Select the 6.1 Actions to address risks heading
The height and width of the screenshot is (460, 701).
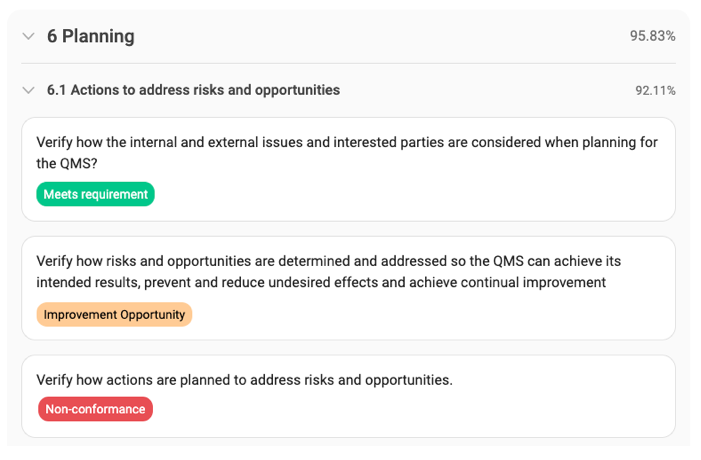coord(193,90)
